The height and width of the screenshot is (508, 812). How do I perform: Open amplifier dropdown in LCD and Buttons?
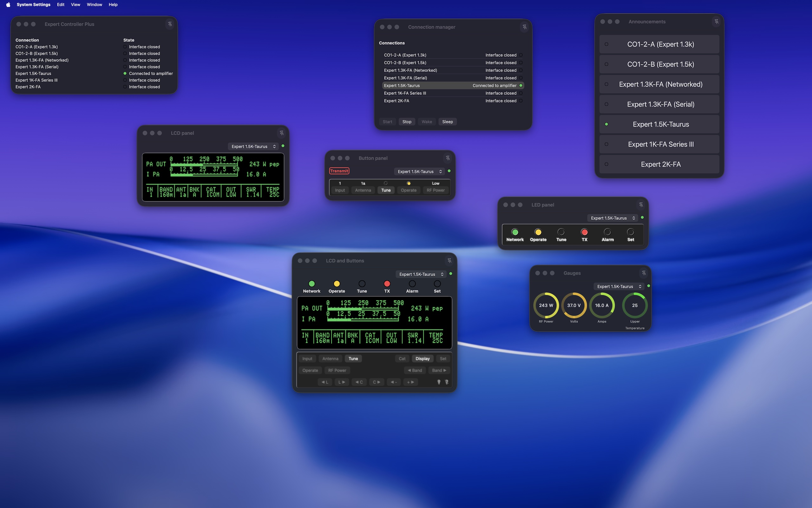(x=421, y=275)
